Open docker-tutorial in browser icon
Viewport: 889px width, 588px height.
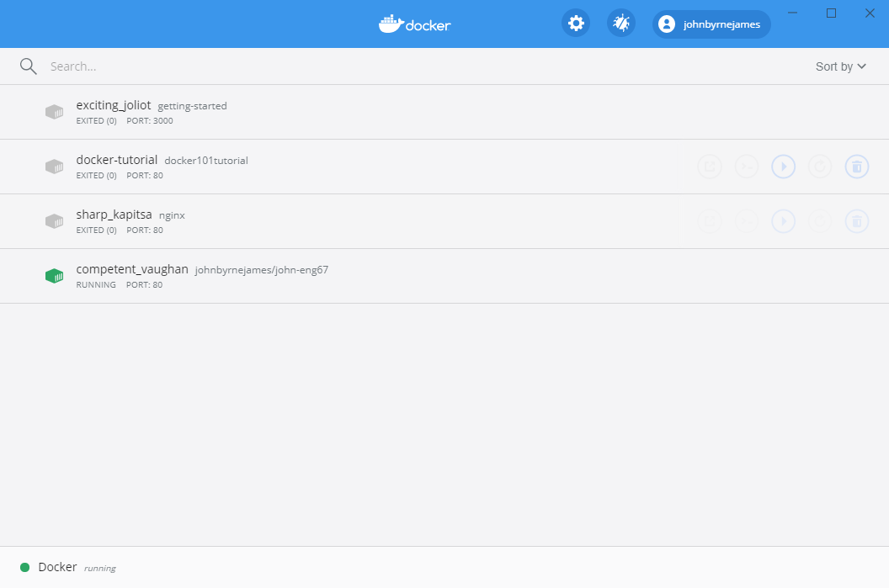[x=710, y=167]
